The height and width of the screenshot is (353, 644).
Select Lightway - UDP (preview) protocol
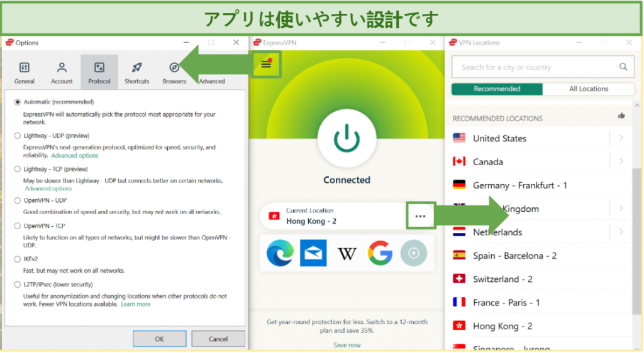click(x=17, y=136)
